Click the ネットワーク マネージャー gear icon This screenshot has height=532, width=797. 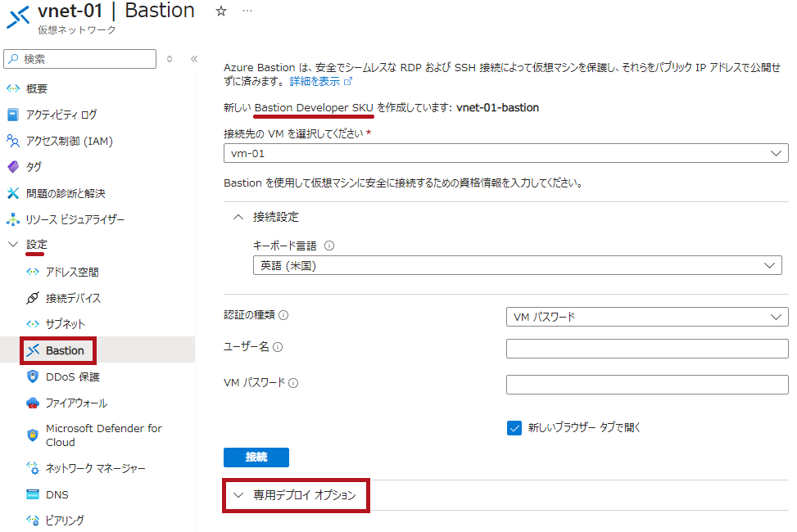(x=33, y=468)
